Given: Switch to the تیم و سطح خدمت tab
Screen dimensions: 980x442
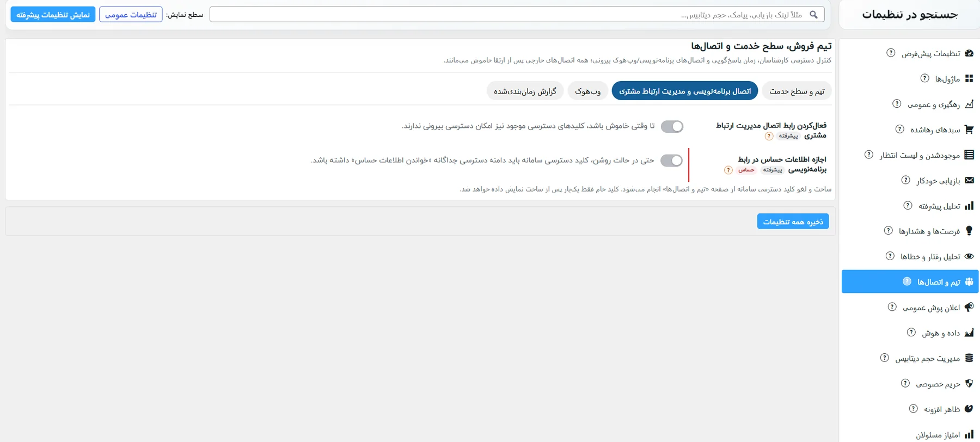Looking at the screenshot, I should tap(797, 91).
